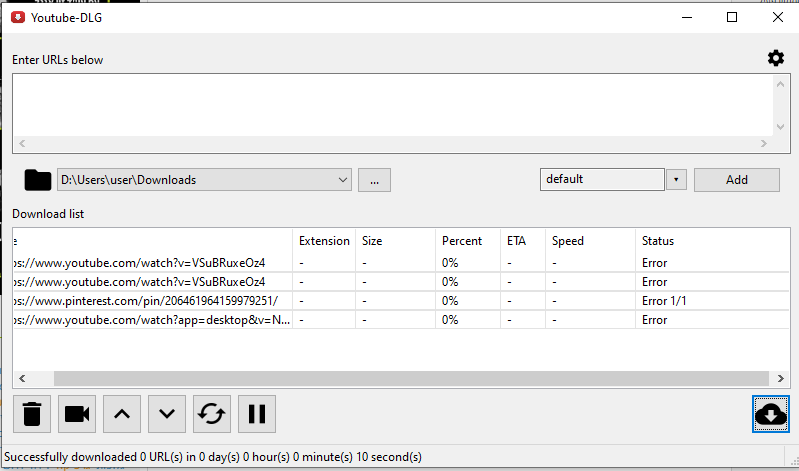This screenshot has height=471, width=799.
Task: Click the URL box scroll right arrow
Action: tap(764, 144)
